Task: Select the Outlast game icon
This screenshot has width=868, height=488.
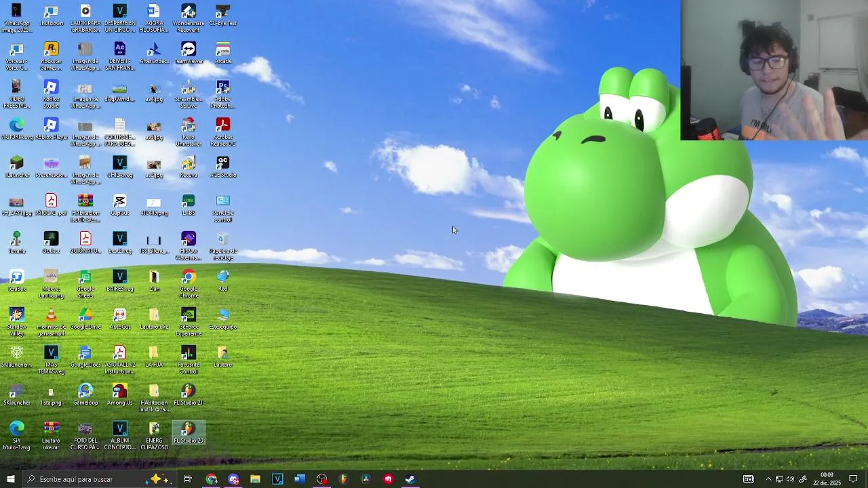Action: (x=51, y=243)
